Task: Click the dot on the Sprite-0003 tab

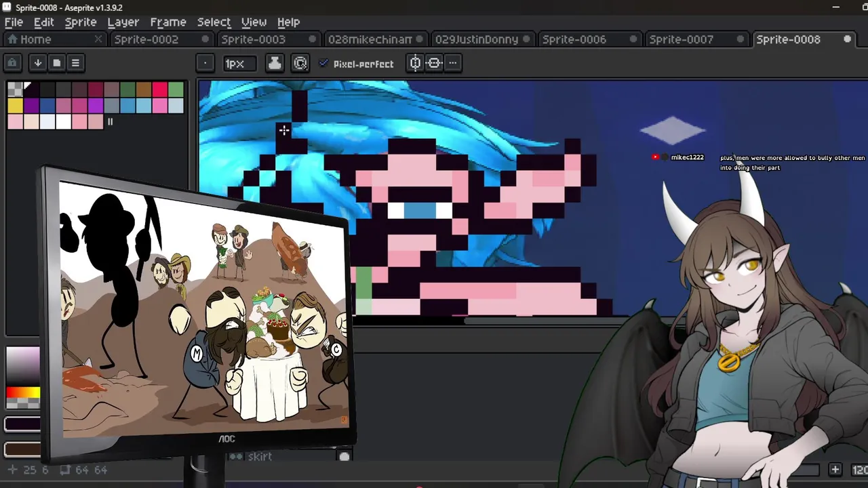Action: point(312,39)
